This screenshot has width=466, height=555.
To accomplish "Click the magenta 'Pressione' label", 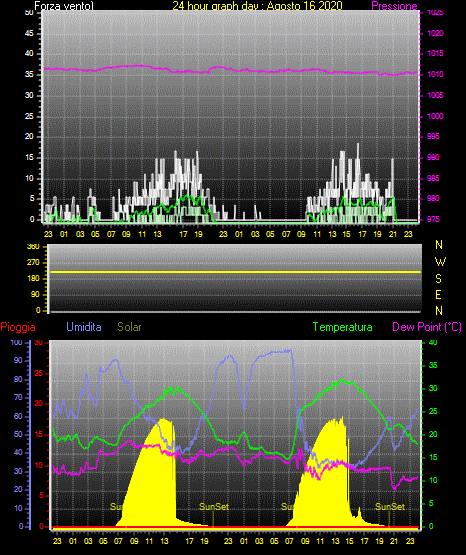I will [394, 6].
